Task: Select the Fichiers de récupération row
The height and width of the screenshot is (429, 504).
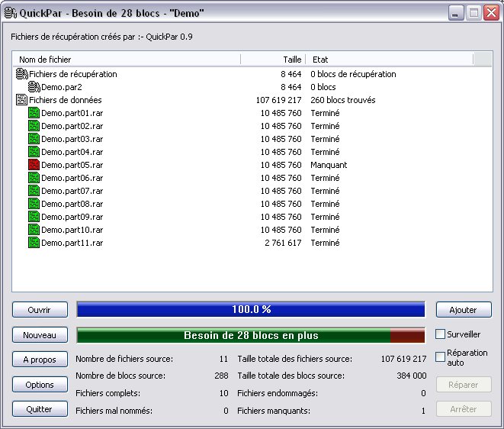Action: [x=252, y=74]
